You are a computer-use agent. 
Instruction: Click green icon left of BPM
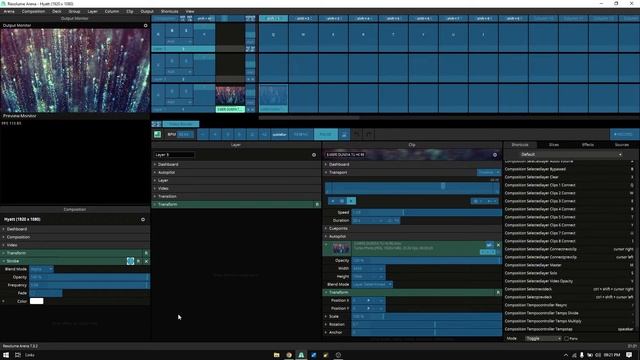(x=158, y=134)
